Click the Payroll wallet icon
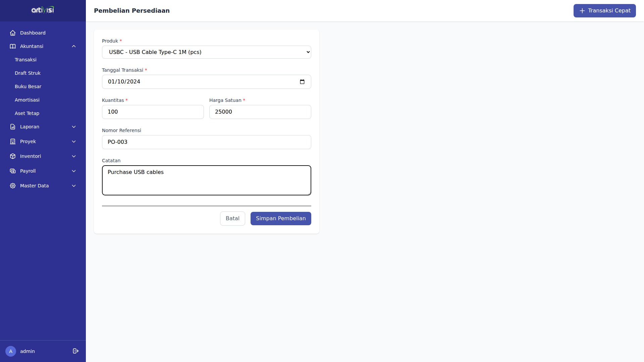Screen dimensions: 644x362 13,171
